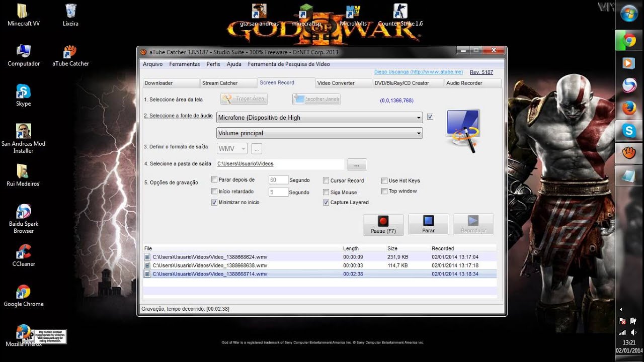Launch the Mozilla Firefox desktop shortcut
The image size is (644, 362).
coord(23,336)
